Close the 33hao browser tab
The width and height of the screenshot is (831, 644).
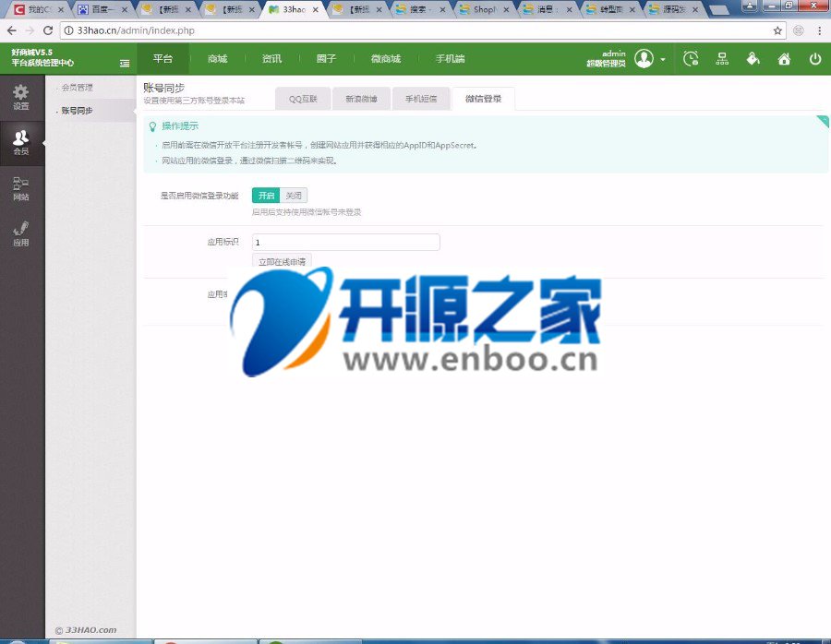(316, 9)
